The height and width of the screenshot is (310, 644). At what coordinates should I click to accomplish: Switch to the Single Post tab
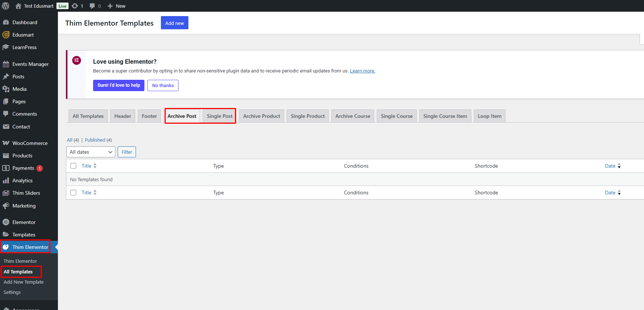(x=220, y=116)
